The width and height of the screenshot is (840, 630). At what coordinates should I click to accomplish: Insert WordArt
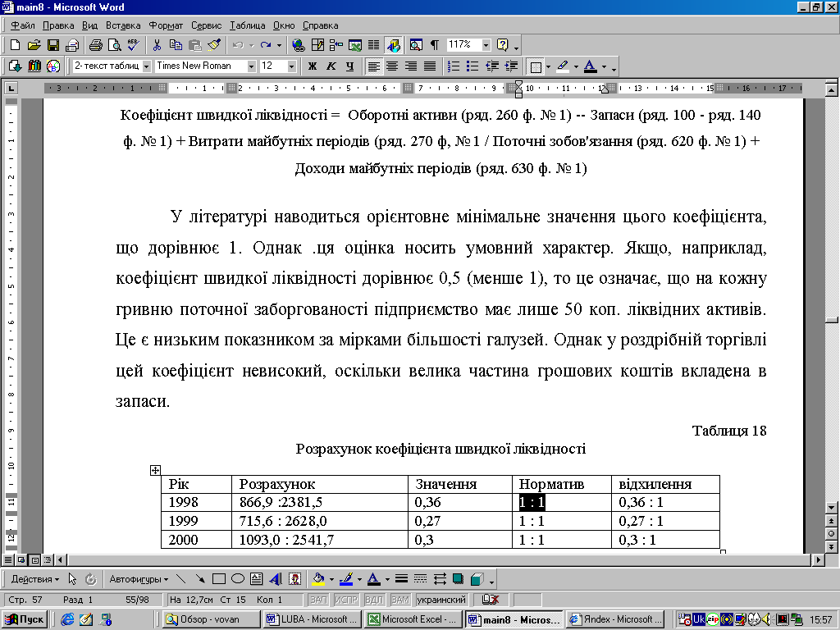pyautogui.click(x=276, y=578)
